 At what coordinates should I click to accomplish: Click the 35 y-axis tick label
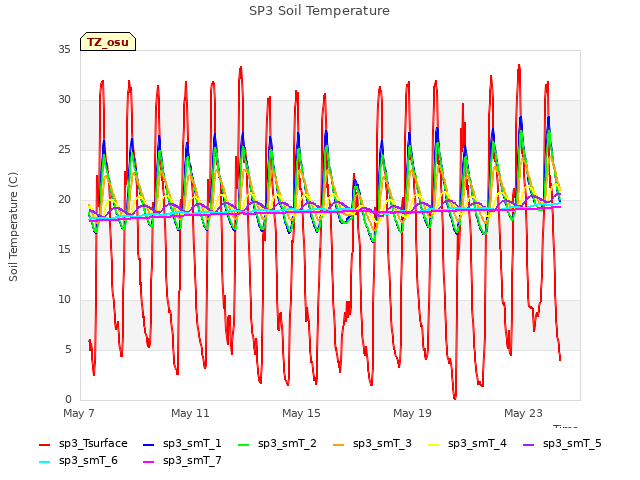[64, 50]
